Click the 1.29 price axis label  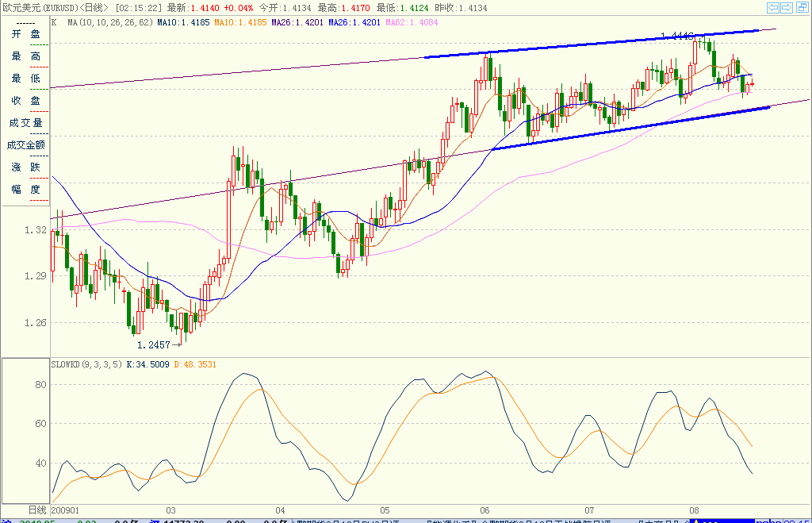tap(35, 275)
